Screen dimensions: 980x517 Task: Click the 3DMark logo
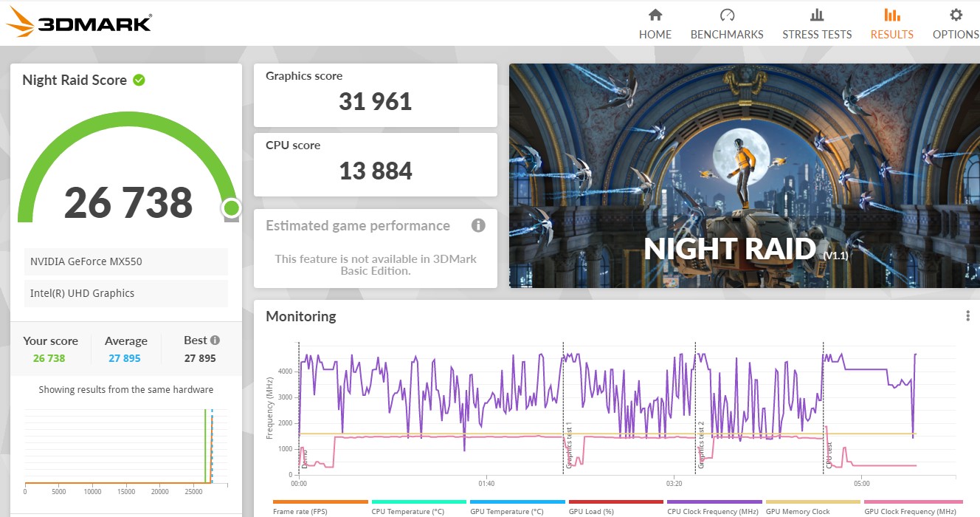(x=79, y=23)
